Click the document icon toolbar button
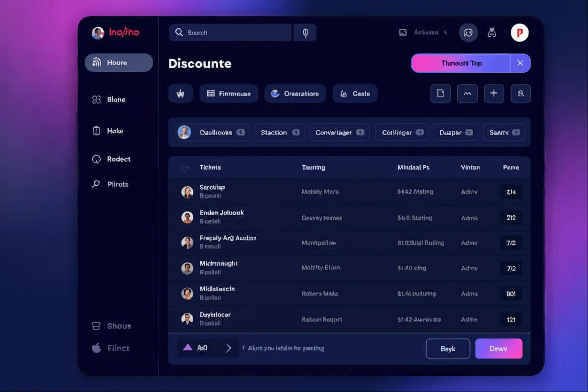This screenshot has height=392, width=588. pyautogui.click(x=441, y=94)
